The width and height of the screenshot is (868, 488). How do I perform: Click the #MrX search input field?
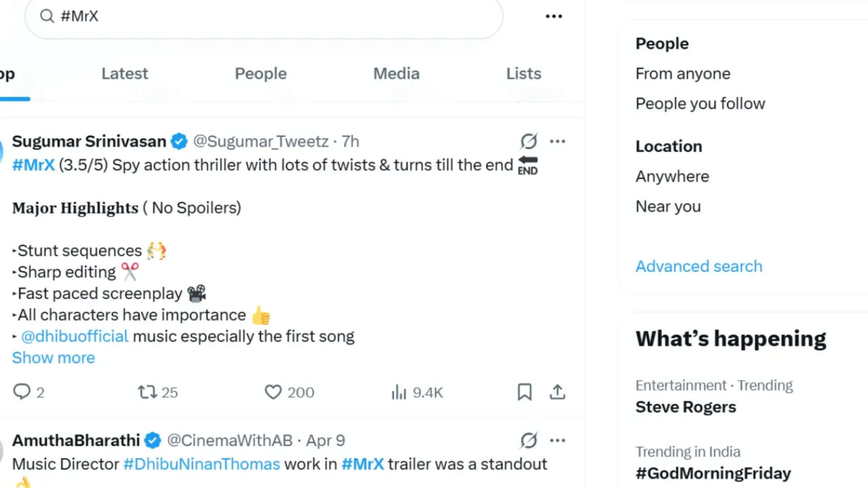[x=271, y=16]
